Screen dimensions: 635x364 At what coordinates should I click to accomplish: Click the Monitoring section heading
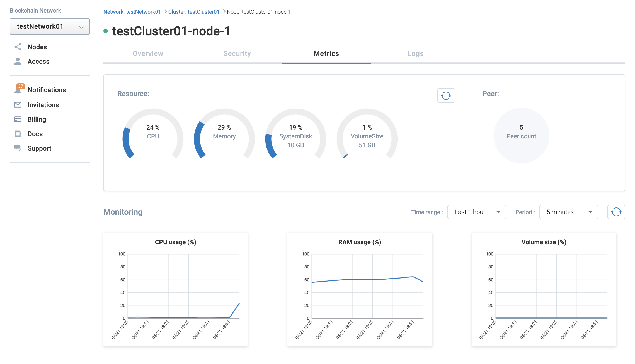(x=123, y=212)
